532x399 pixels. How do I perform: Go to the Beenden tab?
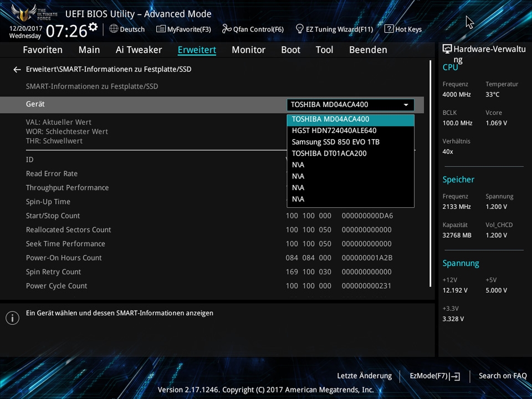tap(368, 50)
